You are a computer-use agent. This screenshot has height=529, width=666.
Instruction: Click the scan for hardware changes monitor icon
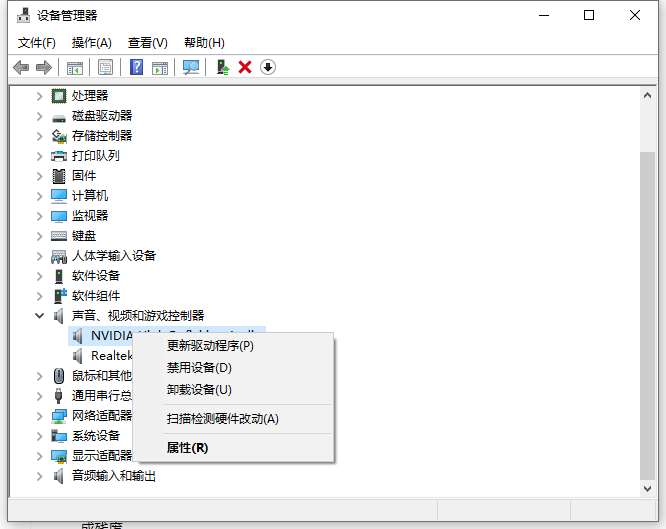191,67
